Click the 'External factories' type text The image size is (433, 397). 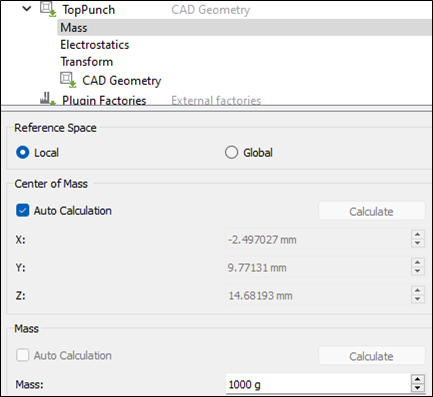click(216, 100)
